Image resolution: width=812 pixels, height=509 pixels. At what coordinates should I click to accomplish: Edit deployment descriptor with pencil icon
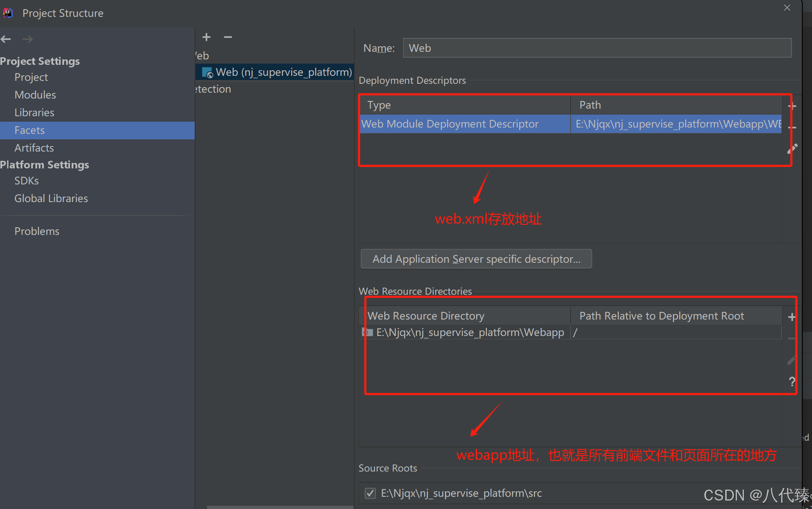click(792, 148)
